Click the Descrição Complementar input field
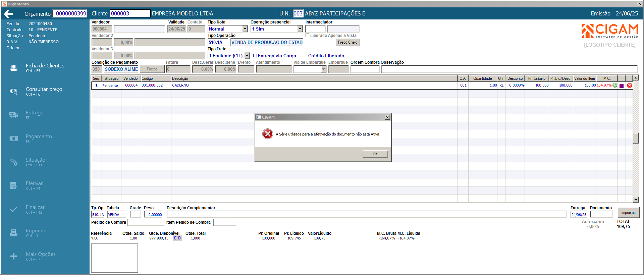This screenshot has height=275, width=644. click(367, 215)
